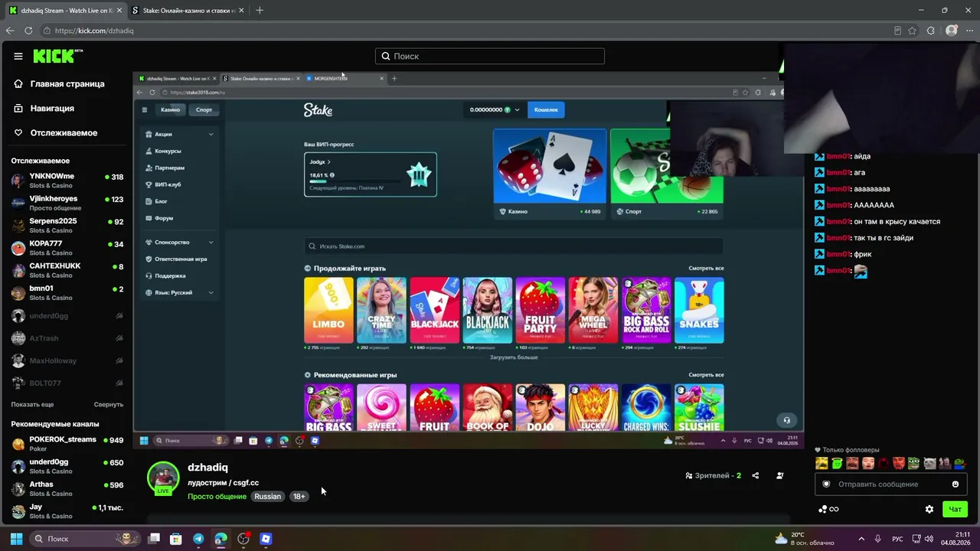
Task: Select the white cat emote in the emote row
Action: coord(929,463)
